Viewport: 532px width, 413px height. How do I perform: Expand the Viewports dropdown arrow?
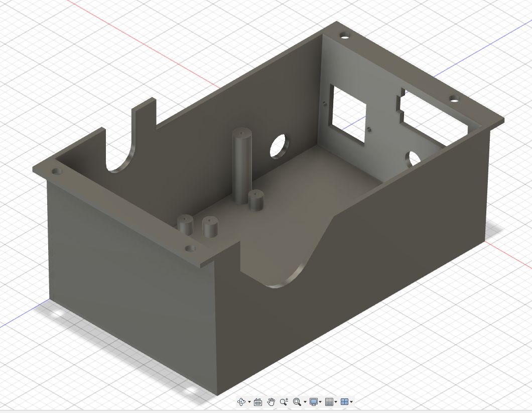(x=351, y=402)
